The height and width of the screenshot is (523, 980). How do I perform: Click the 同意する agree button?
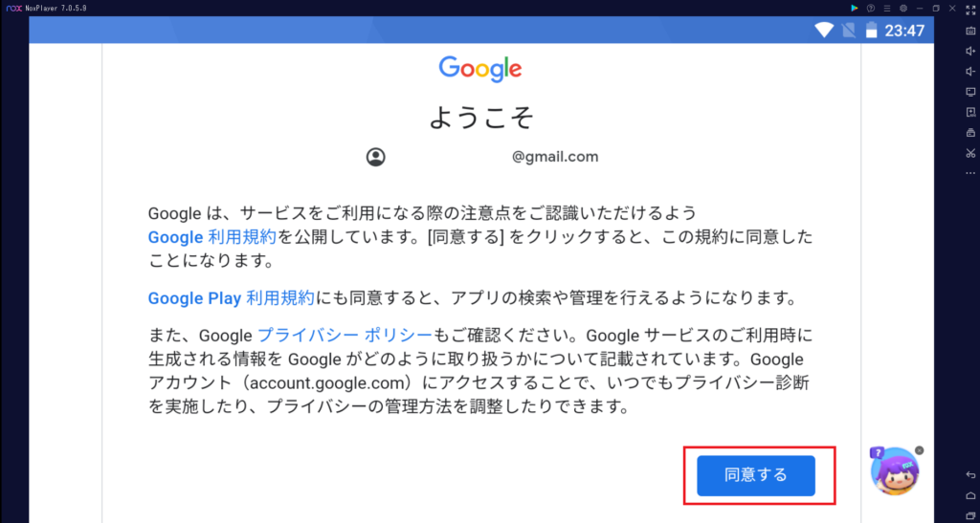click(756, 475)
